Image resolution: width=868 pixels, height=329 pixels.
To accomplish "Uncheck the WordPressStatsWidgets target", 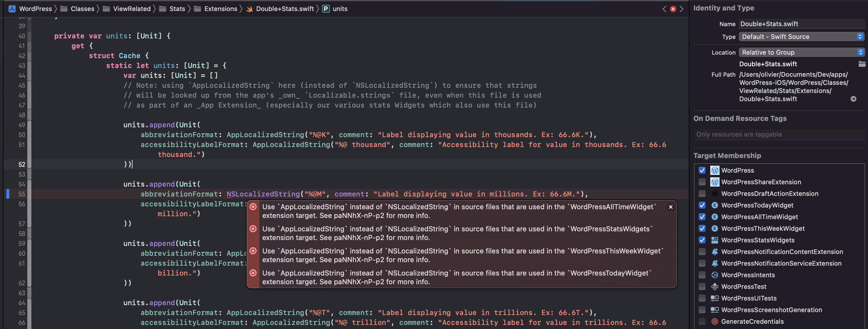I will pyautogui.click(x=702, y=240).
